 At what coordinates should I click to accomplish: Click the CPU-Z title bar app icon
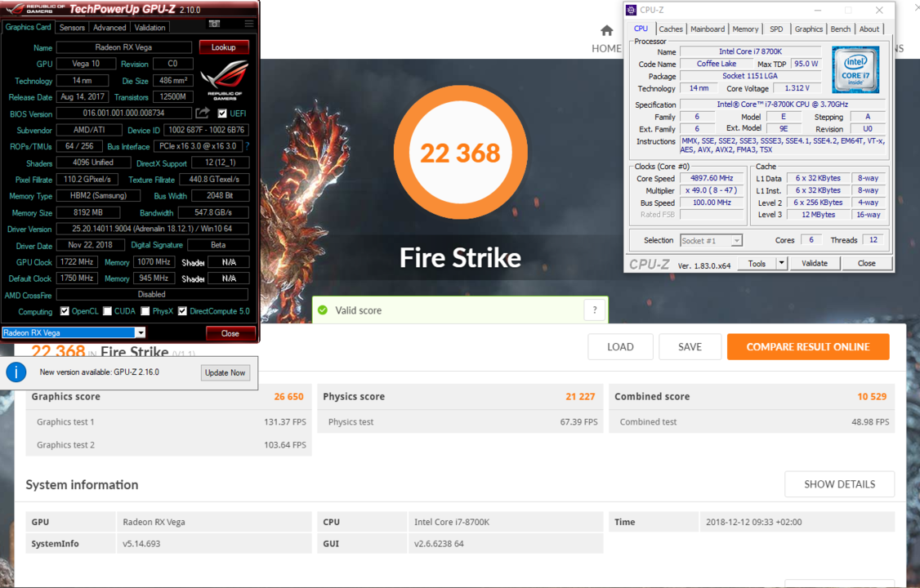[632, 10]
